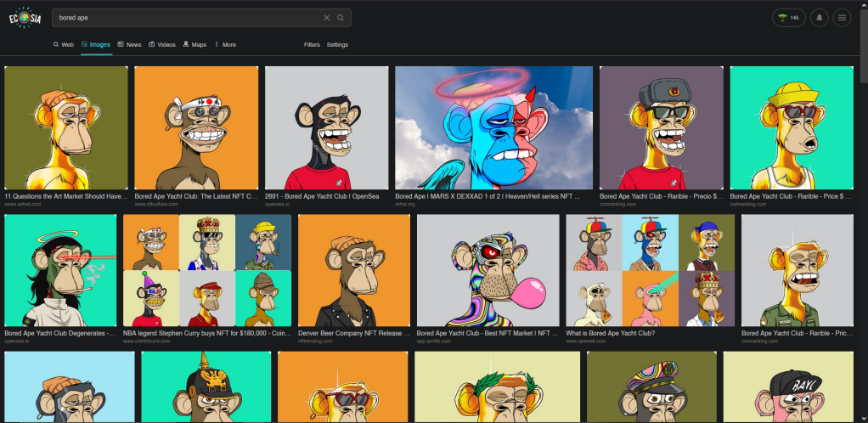Open the tree counter showing 145
Screen dimensions: 868x423
click(789, 18)
